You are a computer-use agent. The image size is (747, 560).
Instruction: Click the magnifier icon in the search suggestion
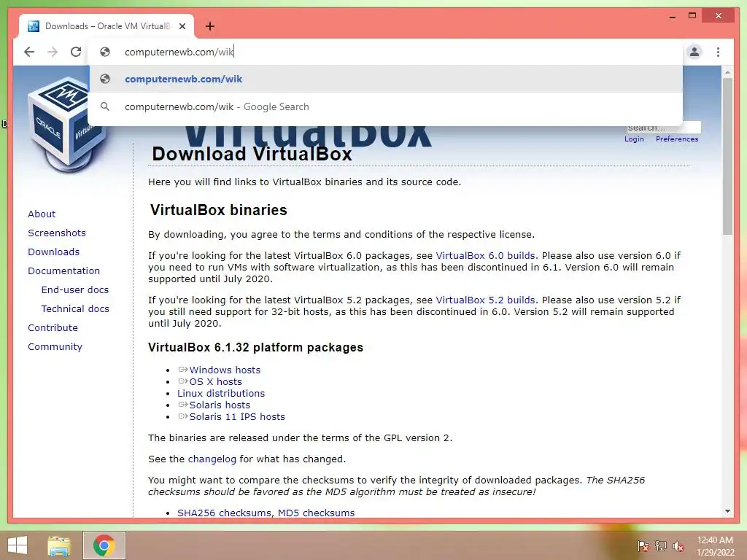[x=105, y=106]
